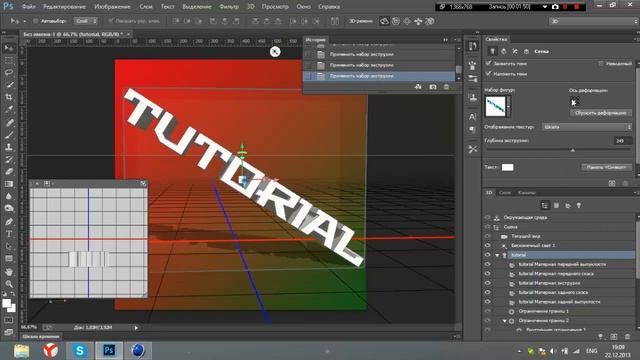The image size is (640, 360).
Task: Open the shape preset picker arrow
Action: pyautogui.click(x=508, y=107)
